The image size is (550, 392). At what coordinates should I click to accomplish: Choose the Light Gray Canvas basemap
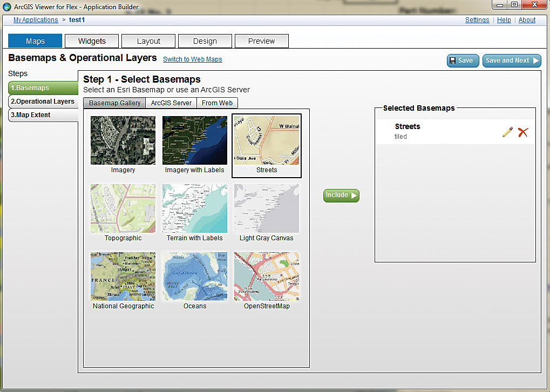coord(266,208)
